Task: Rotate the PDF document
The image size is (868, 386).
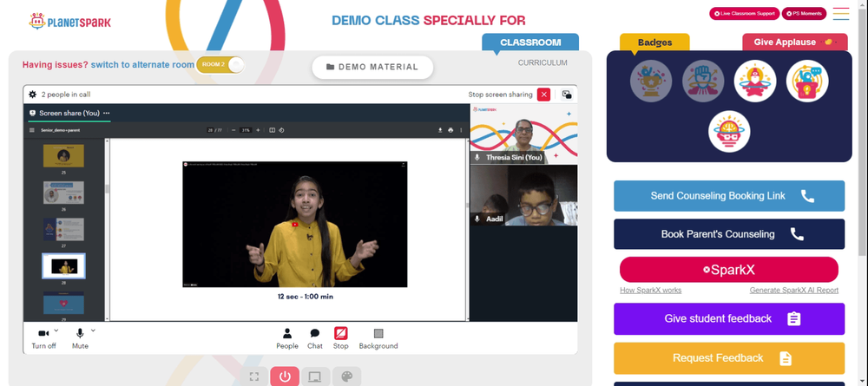Action: tap(281, 130)
